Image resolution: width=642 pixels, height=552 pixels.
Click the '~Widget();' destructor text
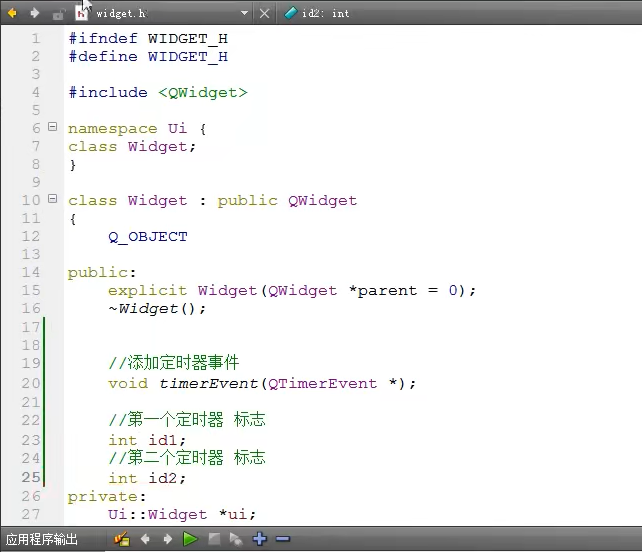(x=157, y=308)
